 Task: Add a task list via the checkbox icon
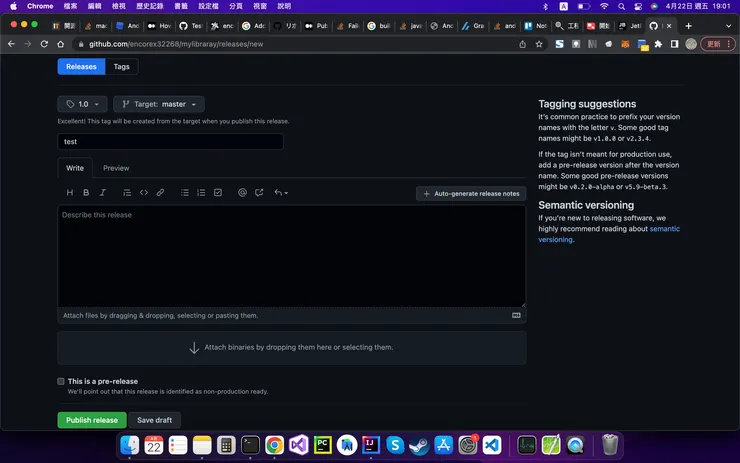[218, 192]
